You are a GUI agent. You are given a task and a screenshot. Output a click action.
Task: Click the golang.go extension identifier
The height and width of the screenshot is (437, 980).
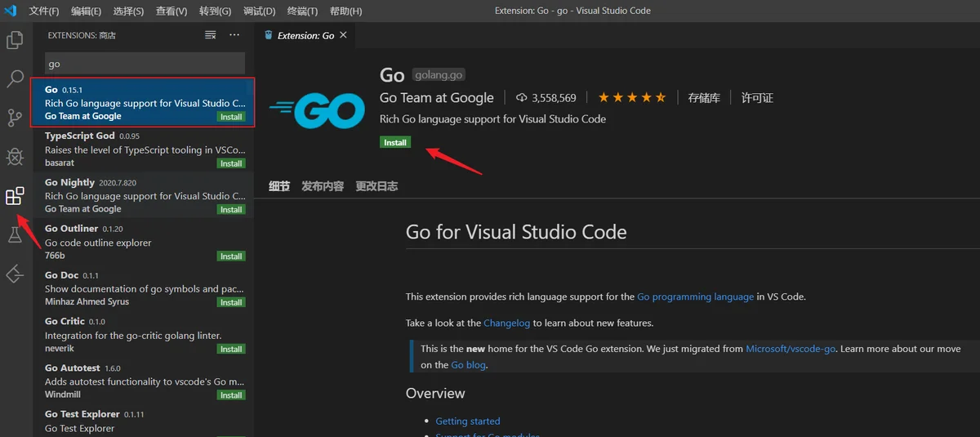point(439,75)
